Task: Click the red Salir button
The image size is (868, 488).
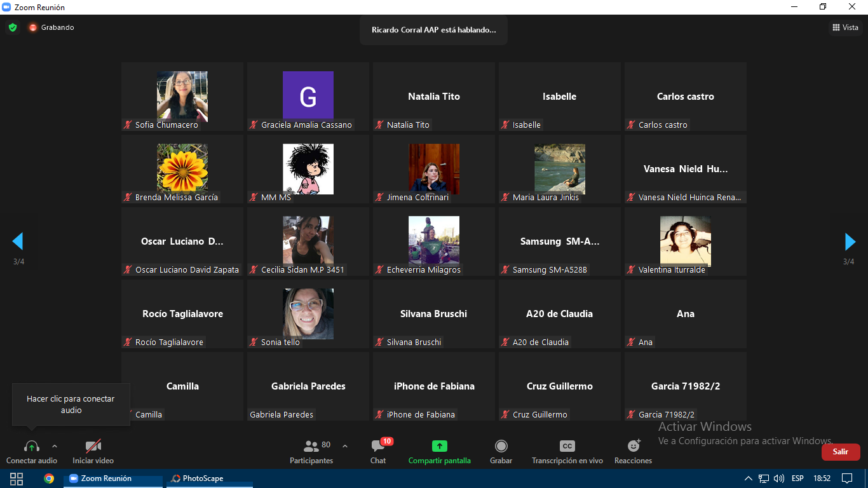Action: tap(841, 452)
